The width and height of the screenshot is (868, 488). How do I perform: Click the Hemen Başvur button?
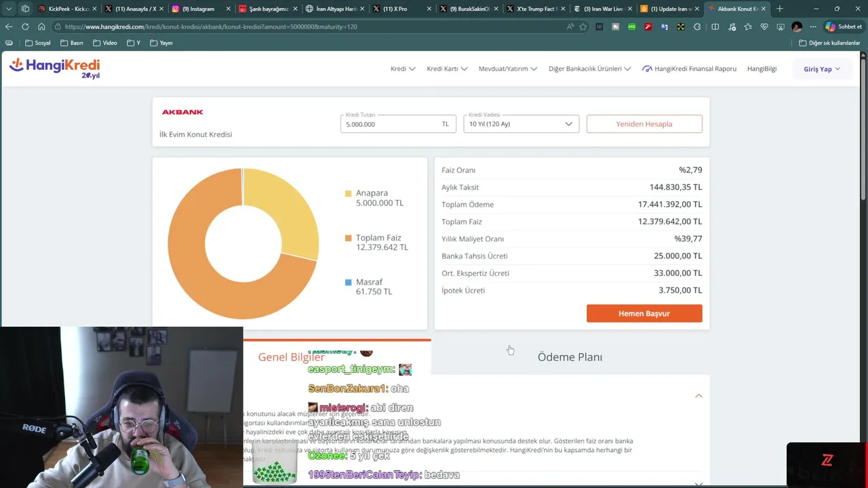point(644,313)
